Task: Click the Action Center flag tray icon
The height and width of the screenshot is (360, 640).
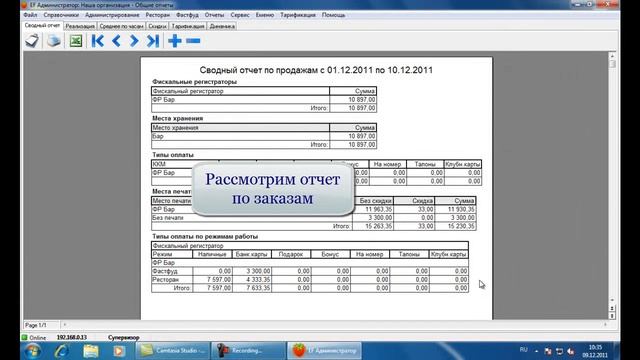Action: click(x=548, y=351)
